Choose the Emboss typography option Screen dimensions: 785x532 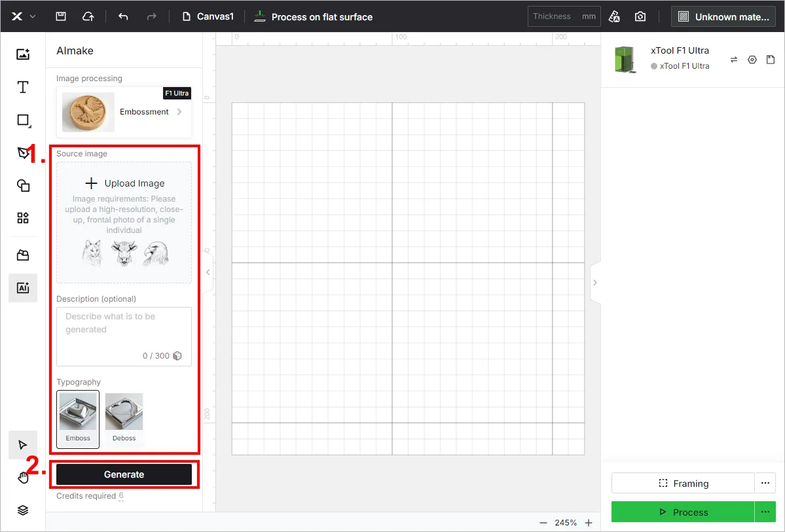pos(78,419)
